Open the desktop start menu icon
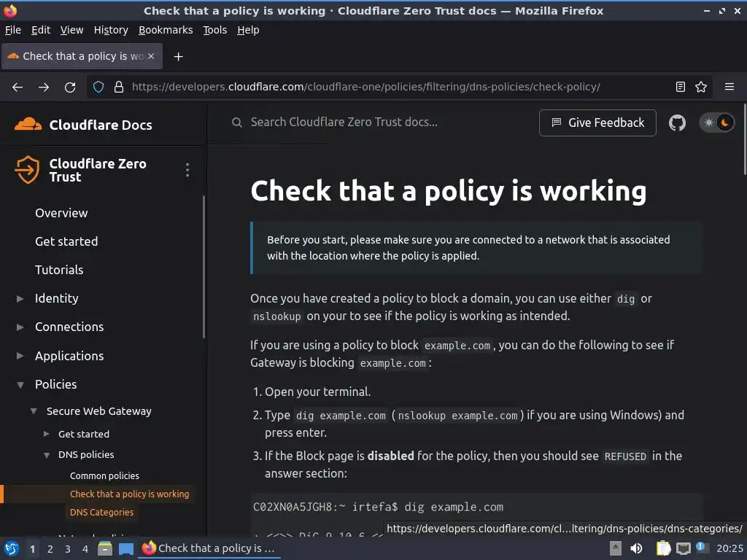 [12, 548]
